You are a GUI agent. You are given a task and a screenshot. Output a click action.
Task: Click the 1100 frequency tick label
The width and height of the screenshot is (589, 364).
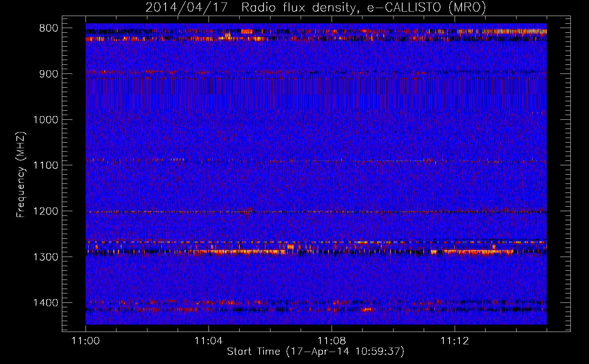coord(46,166)
